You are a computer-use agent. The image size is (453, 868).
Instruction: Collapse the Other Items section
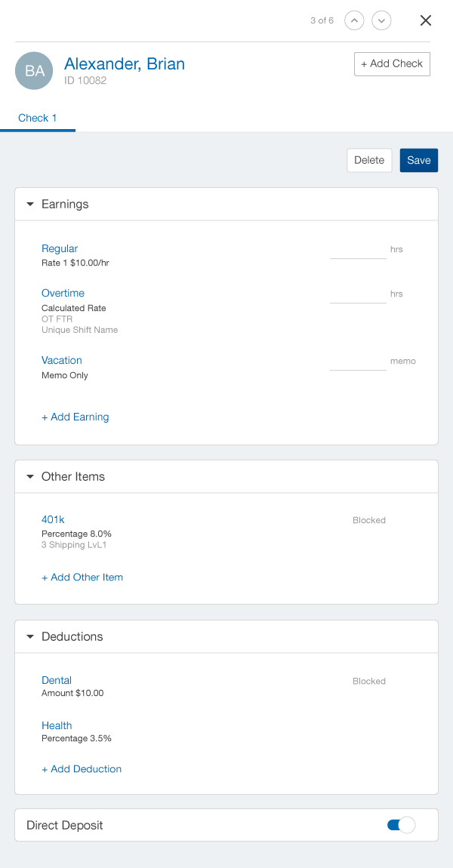coord(30,476)
